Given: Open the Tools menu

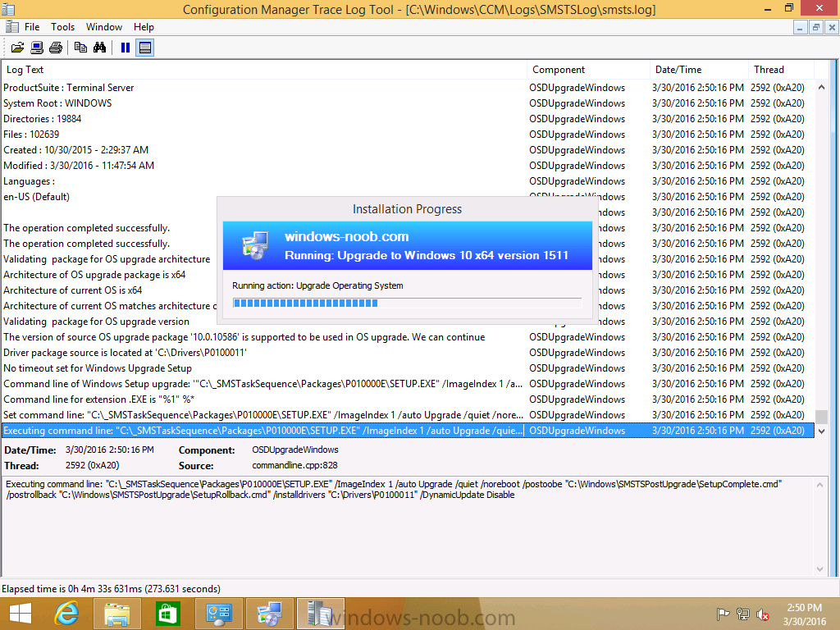Looking at the screenshot, I should (x=62, y=27).
